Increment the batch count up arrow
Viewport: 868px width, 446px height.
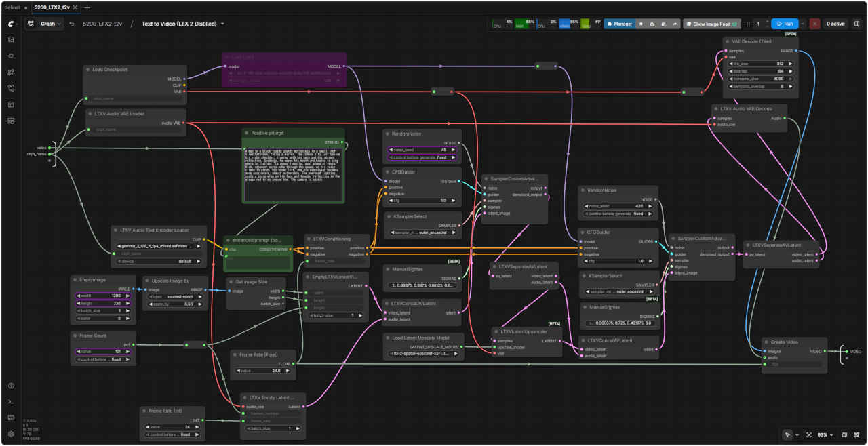point(767,21)
